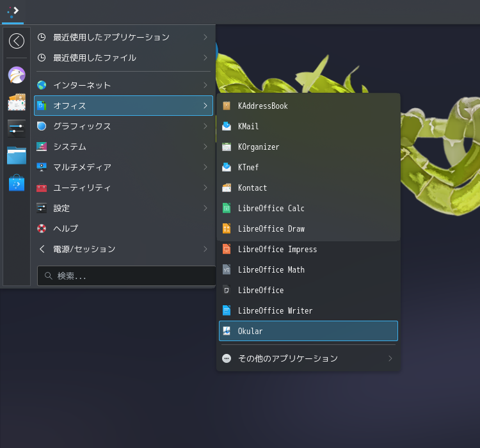The width and height of the screenshot is (480, 448).
Task: Click the Kontact text label
Action: pyautogui.click(x=252, y=188)
